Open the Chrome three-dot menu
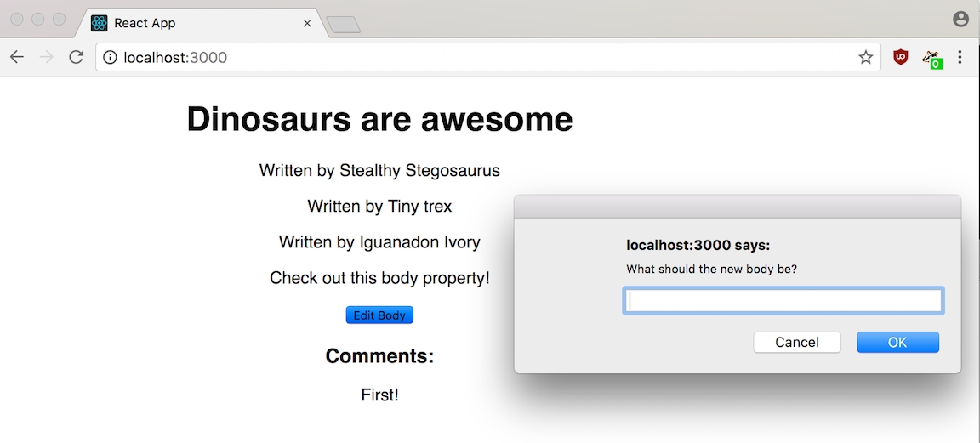This screenshot has height=443, width=980. 960,57
